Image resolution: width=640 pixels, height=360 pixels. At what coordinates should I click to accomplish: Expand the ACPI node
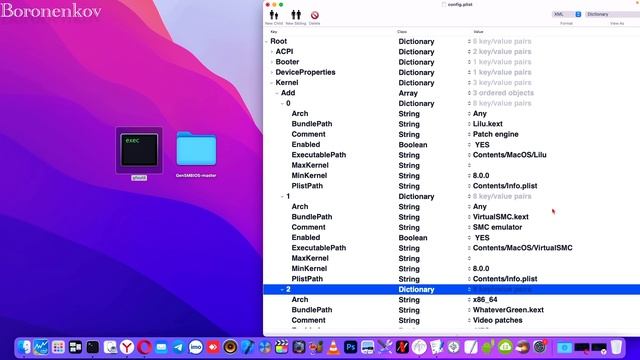(272, 52)
